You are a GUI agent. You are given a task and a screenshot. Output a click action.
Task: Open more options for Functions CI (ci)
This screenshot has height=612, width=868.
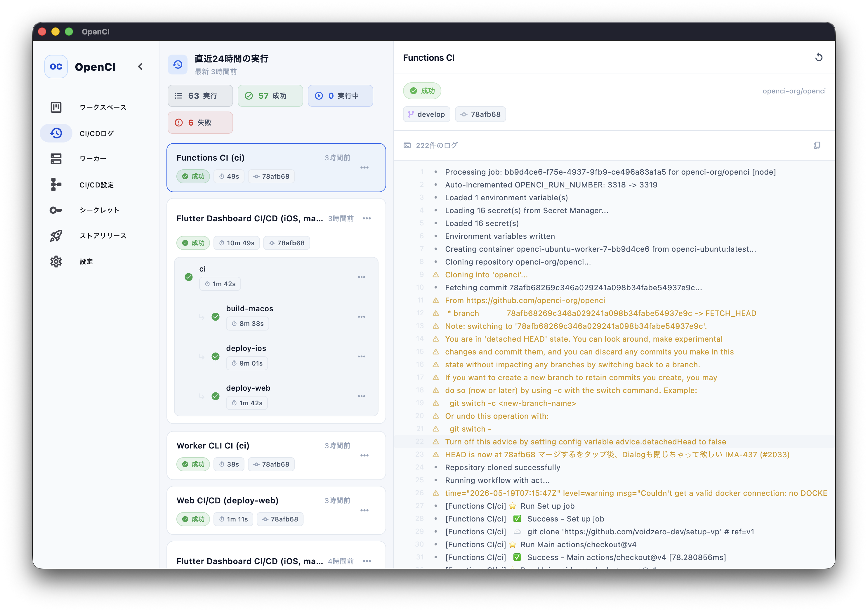click(x=364, y=168)
